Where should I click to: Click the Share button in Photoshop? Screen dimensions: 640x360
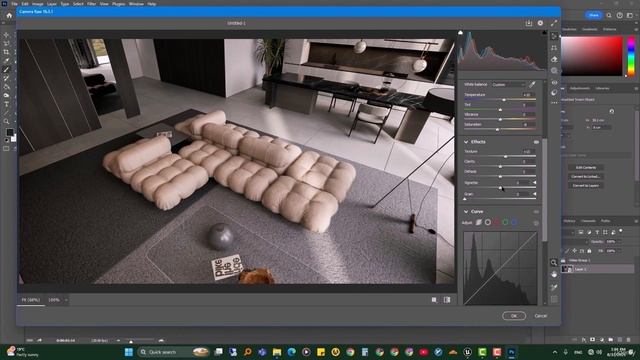593,15
